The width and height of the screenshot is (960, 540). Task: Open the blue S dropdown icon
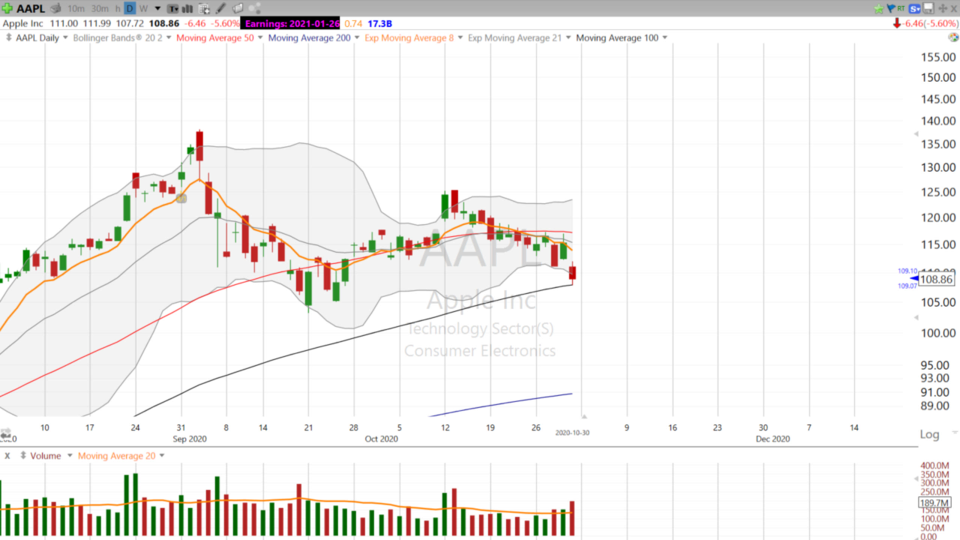point(915,9)
